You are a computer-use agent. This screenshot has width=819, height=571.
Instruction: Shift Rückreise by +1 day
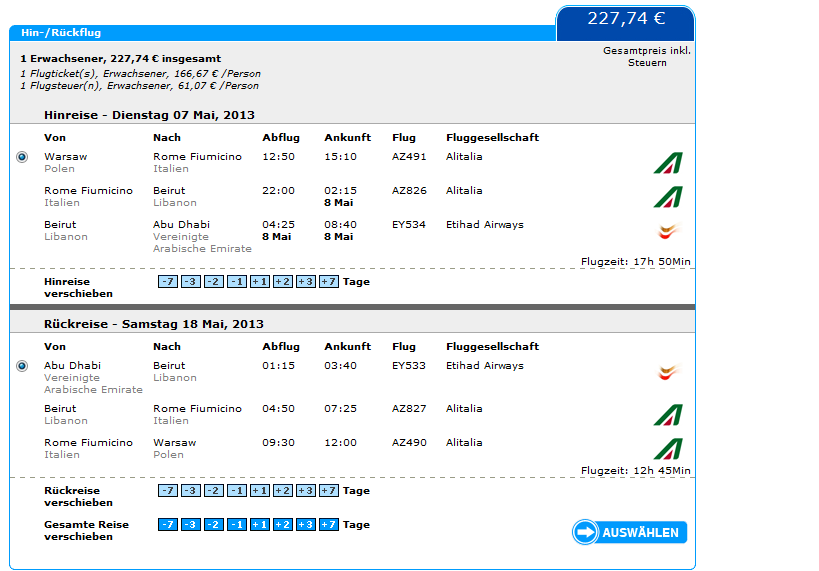[260, 491]
